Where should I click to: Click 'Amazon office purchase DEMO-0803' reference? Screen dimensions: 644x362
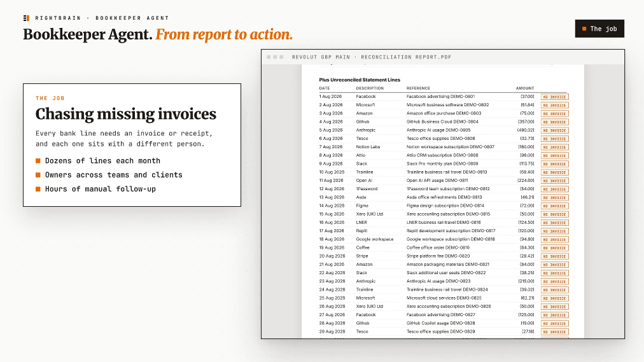click(444, 113)
